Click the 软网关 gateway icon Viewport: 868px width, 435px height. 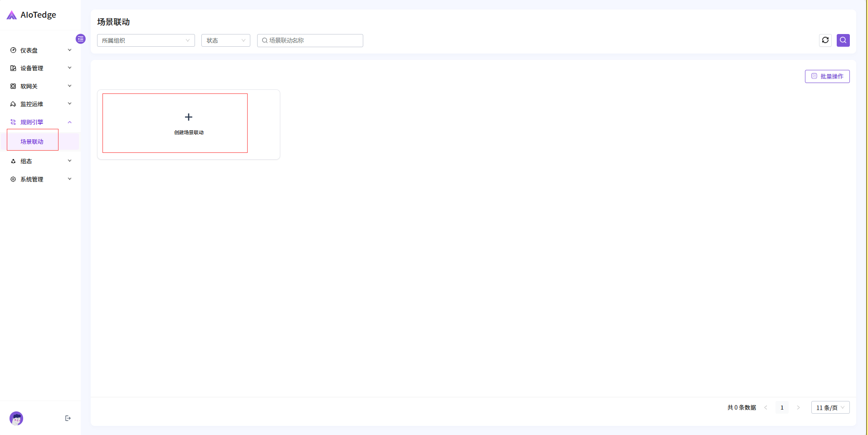point(13,86)
